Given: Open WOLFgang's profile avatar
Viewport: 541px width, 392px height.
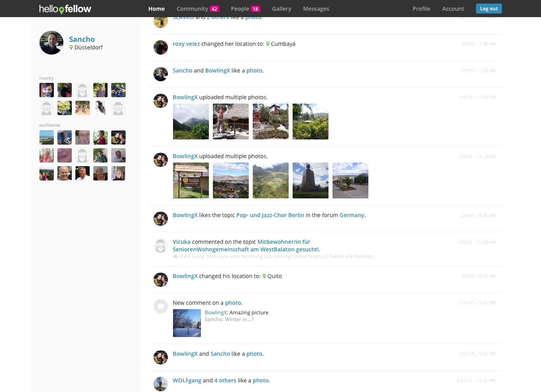Looking at the screenshot, I should pyautogui.click(x=160, y=384).
